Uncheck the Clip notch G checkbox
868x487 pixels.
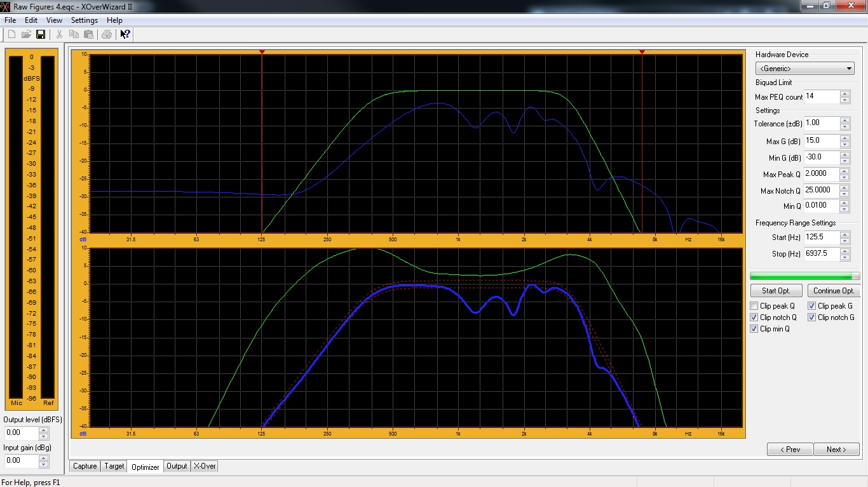coord(812,317)
